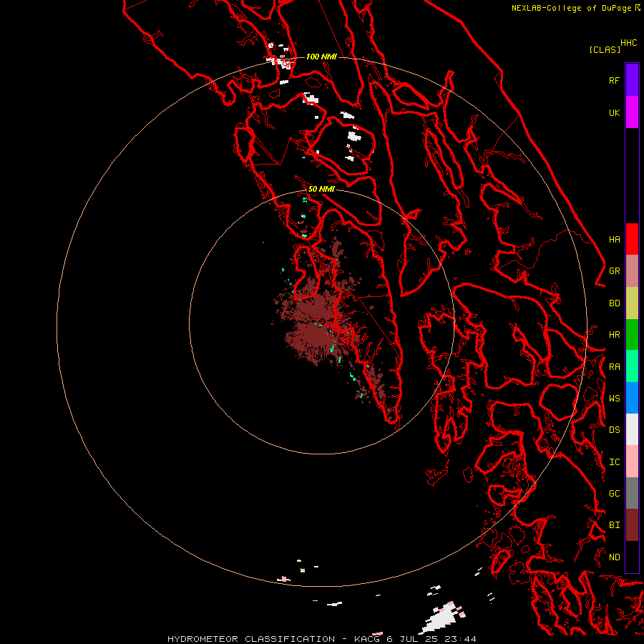Click the 50 NMI range ring label
Screen dimensions: 644x644
(321, 189)
